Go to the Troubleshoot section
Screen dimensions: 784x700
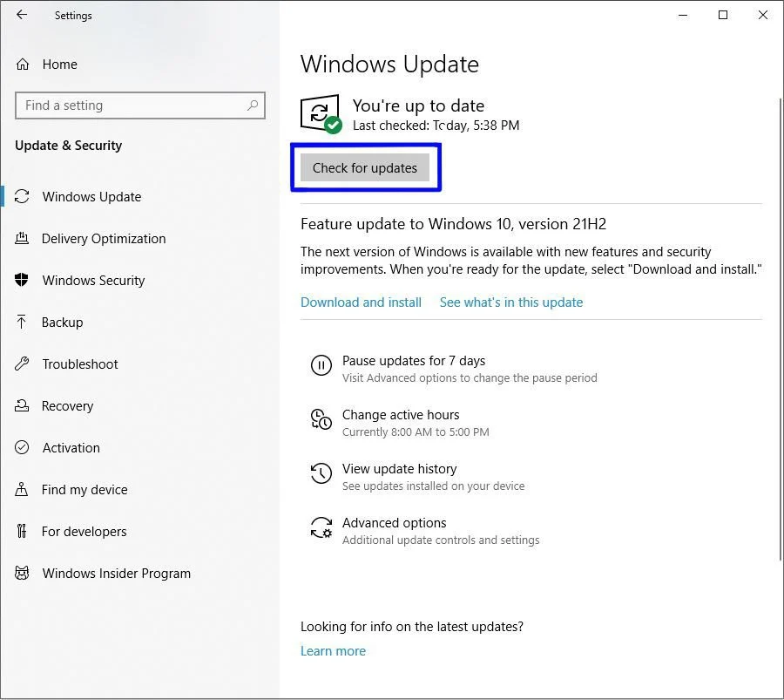click(x=79, y=364)
